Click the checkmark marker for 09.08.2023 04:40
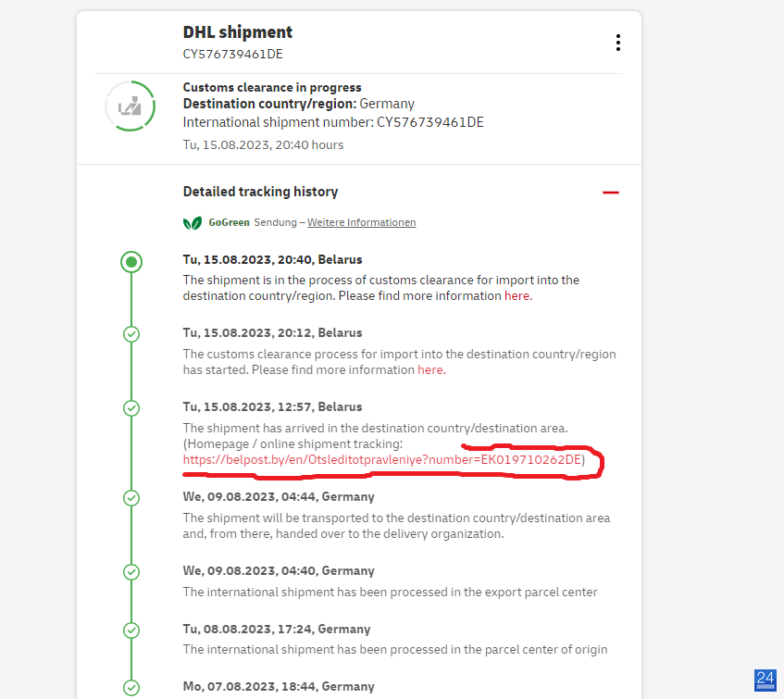The width and height of the screenshot is (784, 699). click(131, 572)
